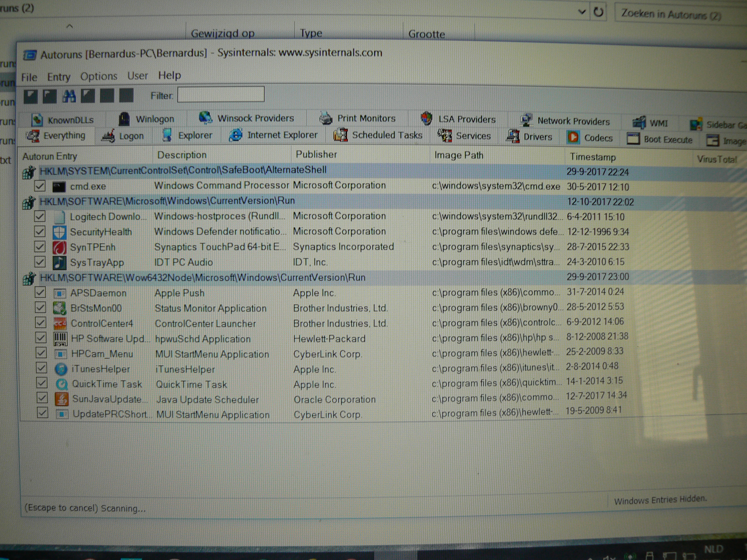
Task: Click the cmd.exe entry icon
Action: click(59, 186)
